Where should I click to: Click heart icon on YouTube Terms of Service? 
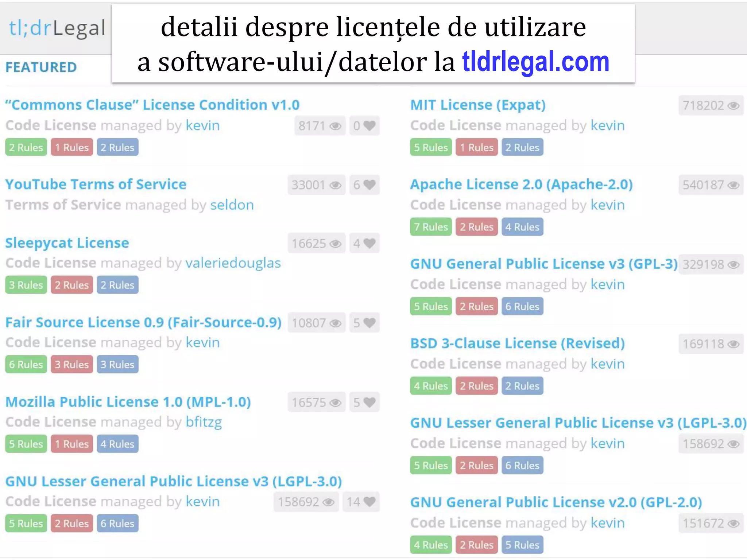(x=369, y=185)
